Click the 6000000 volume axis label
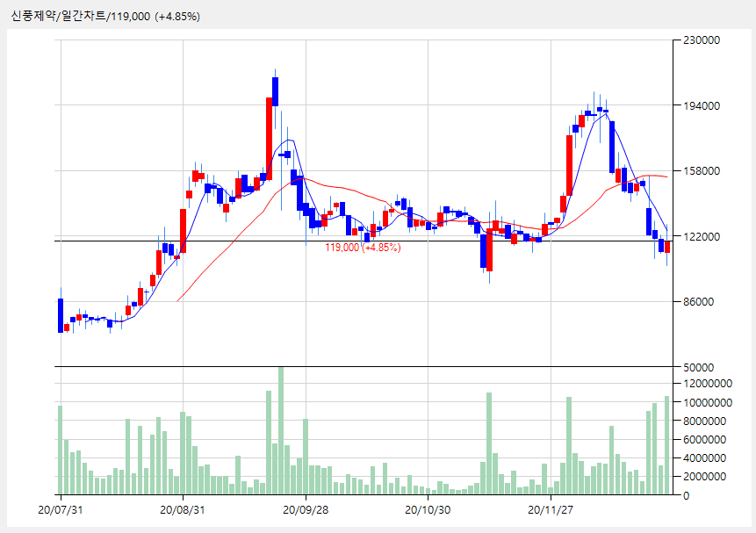This screenshot has width=756, height=533. point(705,439)
